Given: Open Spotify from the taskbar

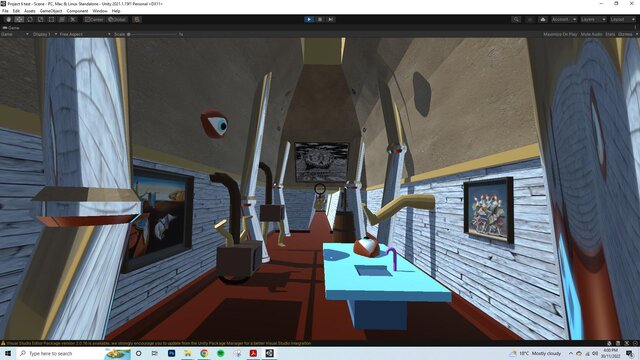Looking at the screenshot, I should tap(220, 353).
